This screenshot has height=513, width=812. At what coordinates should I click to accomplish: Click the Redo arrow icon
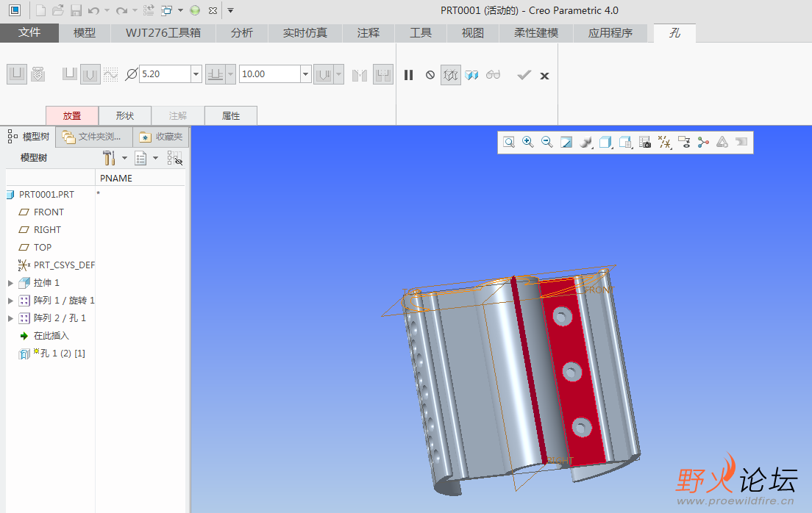(121, 10)
